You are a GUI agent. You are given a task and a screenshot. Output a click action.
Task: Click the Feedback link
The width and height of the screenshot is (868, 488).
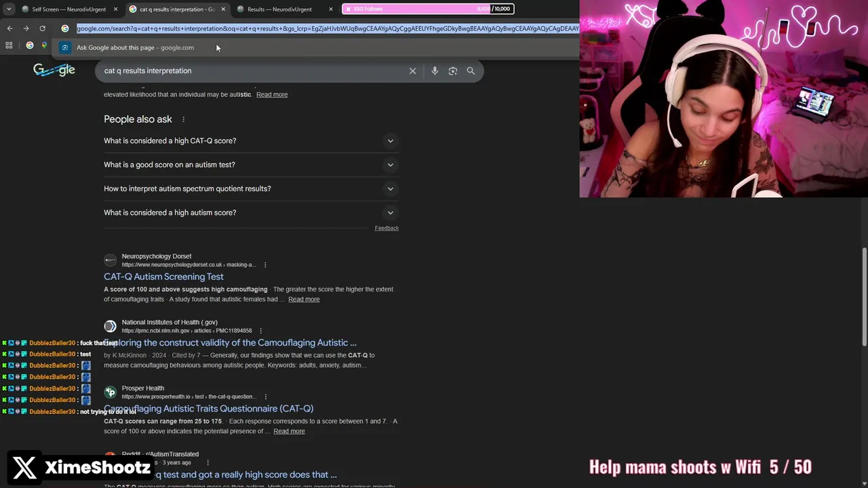point(387,228)
